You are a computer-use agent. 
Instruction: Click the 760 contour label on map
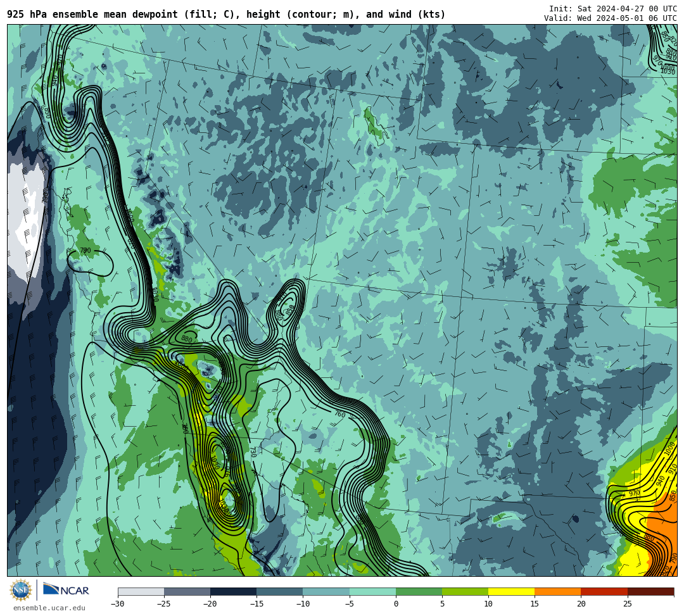pos(340,414)
